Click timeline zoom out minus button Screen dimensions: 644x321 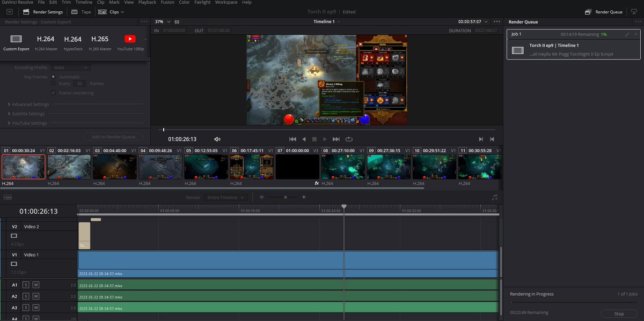pyautogui.click(x=261, y=197)
